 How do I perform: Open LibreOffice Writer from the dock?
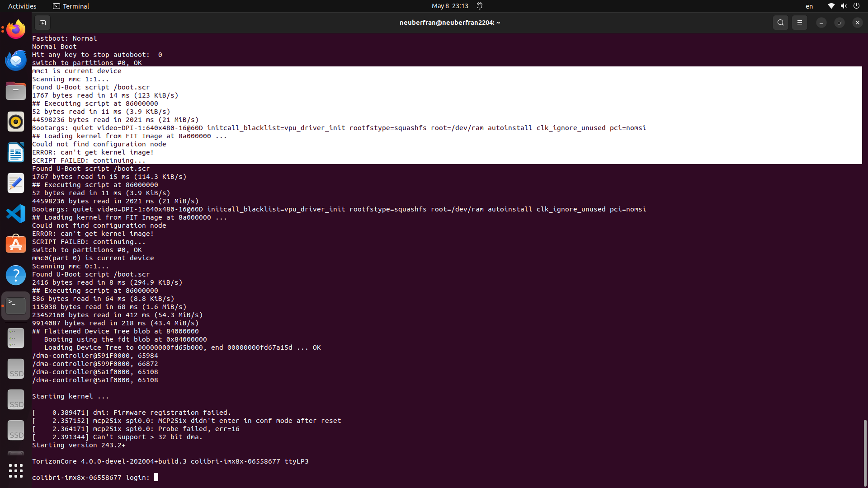[x=16, y=152]
